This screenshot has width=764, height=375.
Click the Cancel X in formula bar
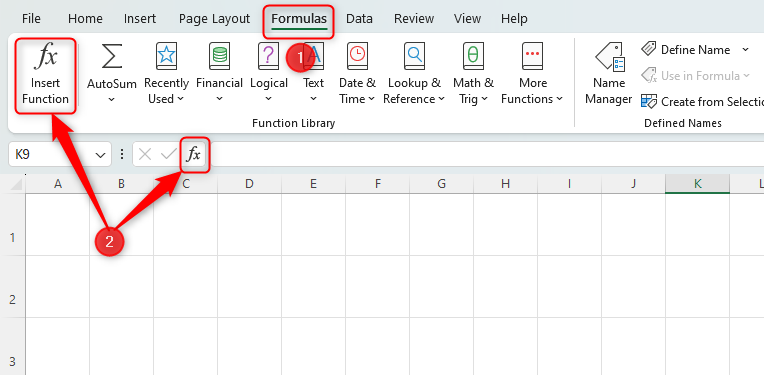[144, 155]
